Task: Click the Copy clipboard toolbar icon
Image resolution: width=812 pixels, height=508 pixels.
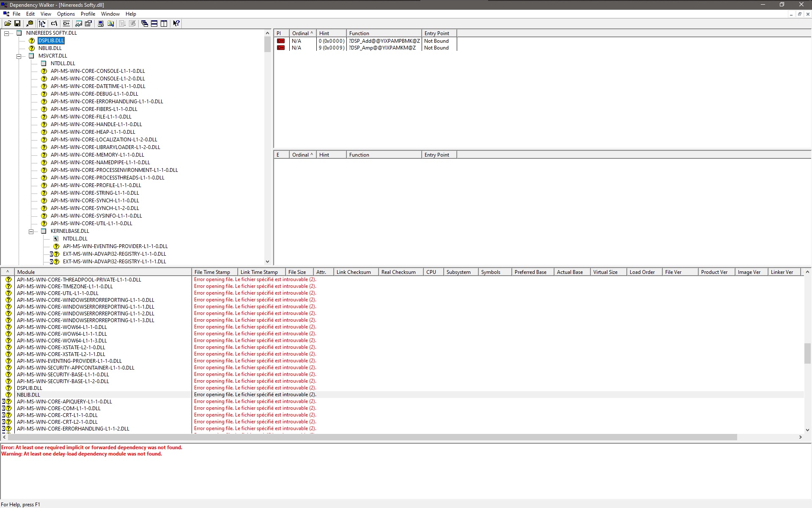Action: [30, 24]
